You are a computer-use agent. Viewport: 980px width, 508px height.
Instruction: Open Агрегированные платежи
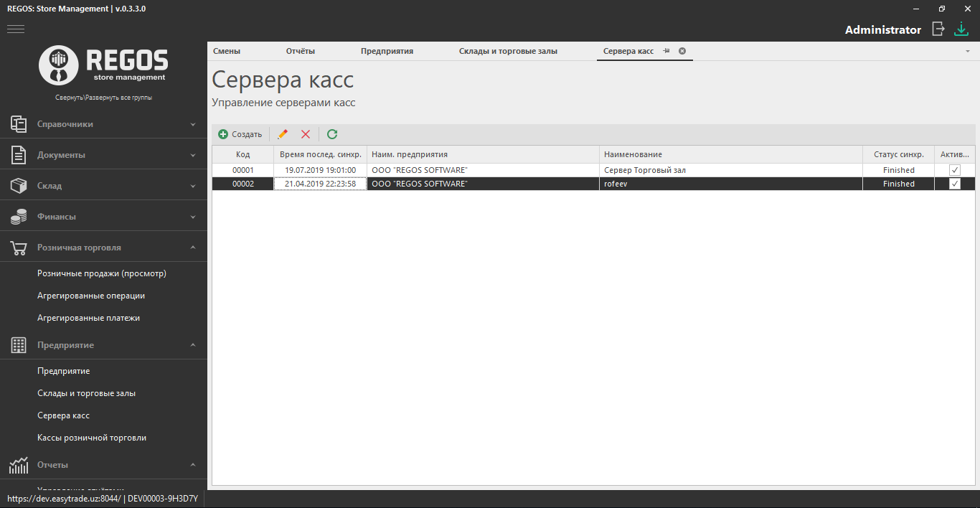(x=89, y=318)
